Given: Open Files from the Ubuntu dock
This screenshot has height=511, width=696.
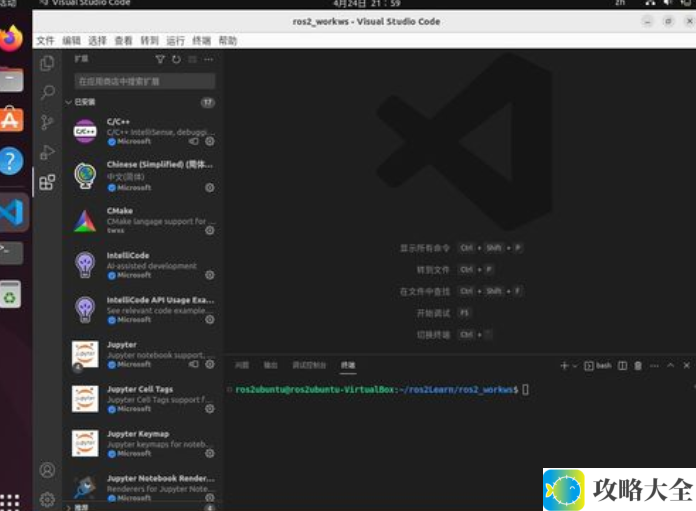Looking at the screenshot, I should [x=12, y=79].
